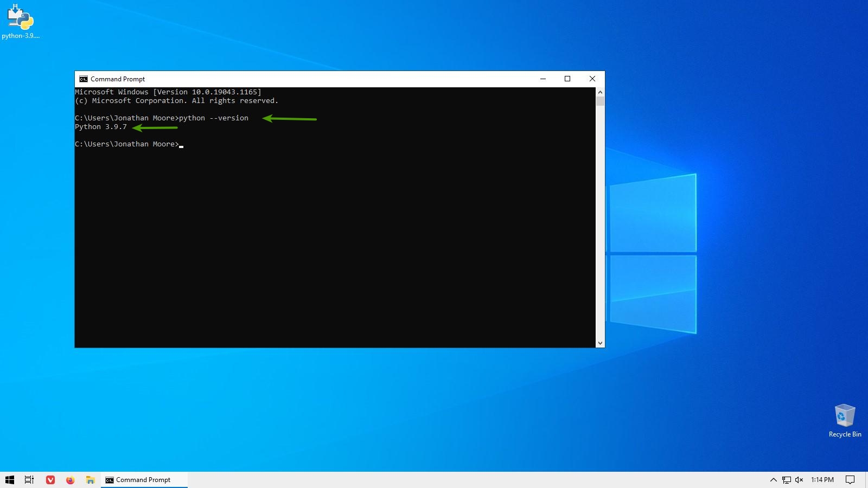Launch Vivaldi browser from the taskbar
This screenshot has height=488, width=868.
[x=50, y=480]
